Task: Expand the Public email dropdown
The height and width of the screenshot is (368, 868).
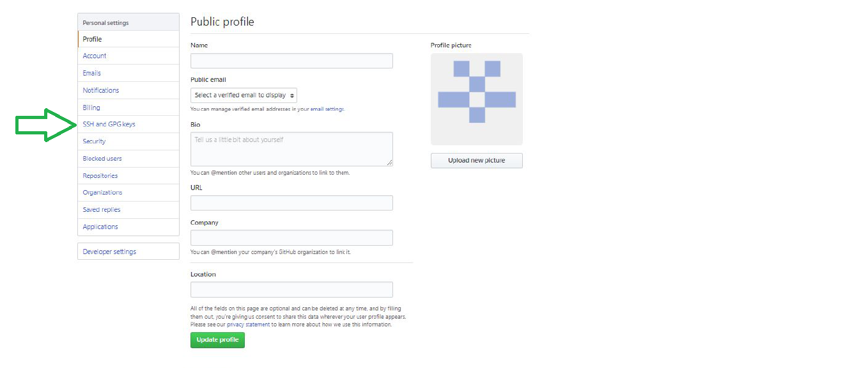Action: [x=244, y=95]
